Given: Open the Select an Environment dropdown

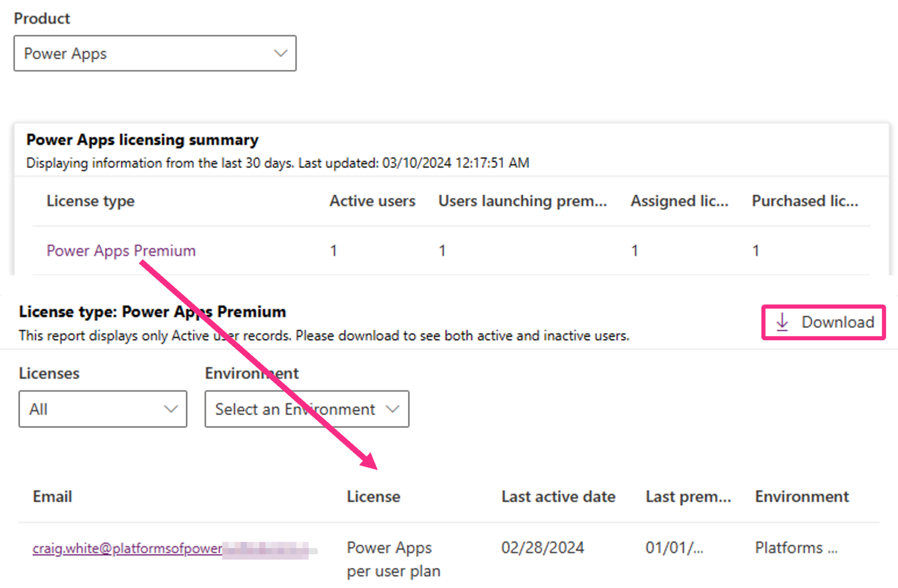Looking at the screenshot, I should pyautogui.click(x=306, y=409).
